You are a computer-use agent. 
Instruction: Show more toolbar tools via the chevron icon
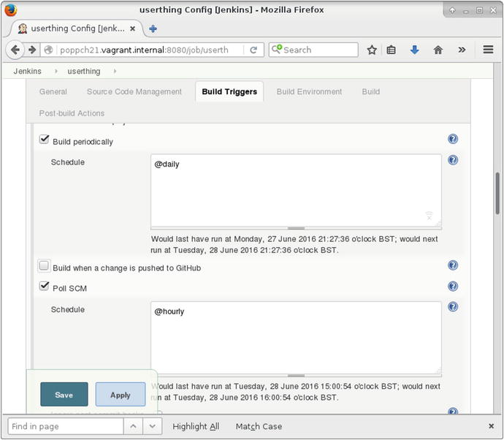tap(462, 50)
